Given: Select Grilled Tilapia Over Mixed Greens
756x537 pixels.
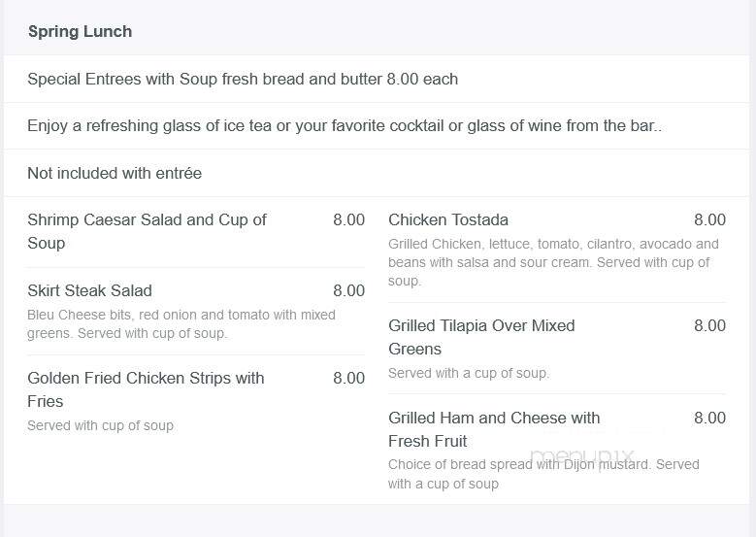Looking at the screenshot, I should pos(481,337).
